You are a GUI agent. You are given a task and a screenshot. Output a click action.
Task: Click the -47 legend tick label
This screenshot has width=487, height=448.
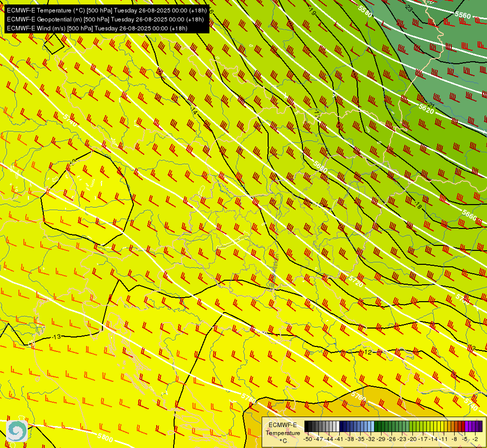click(x=318, y=439)
